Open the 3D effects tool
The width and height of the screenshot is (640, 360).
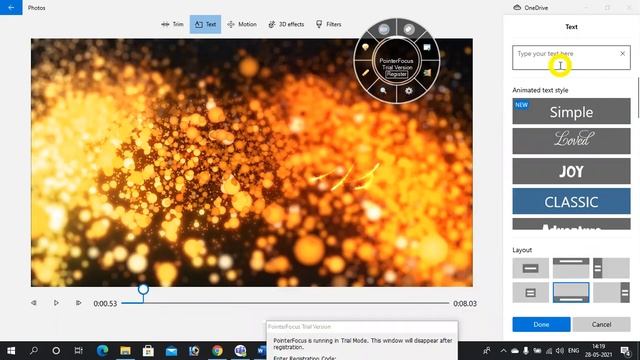286,24
